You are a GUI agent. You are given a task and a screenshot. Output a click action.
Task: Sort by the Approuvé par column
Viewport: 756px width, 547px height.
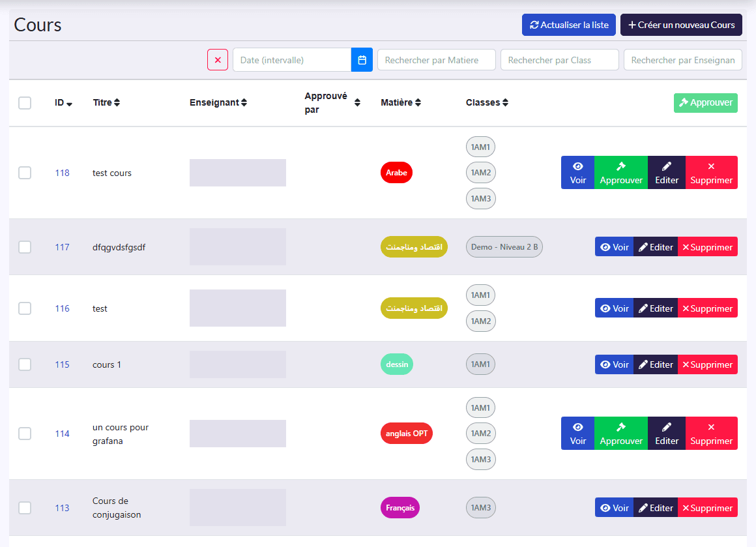pos(332,103)
